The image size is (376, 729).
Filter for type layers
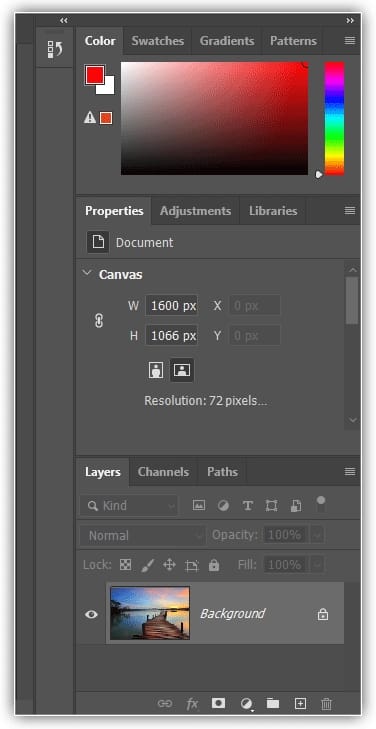tap(248, 506)
